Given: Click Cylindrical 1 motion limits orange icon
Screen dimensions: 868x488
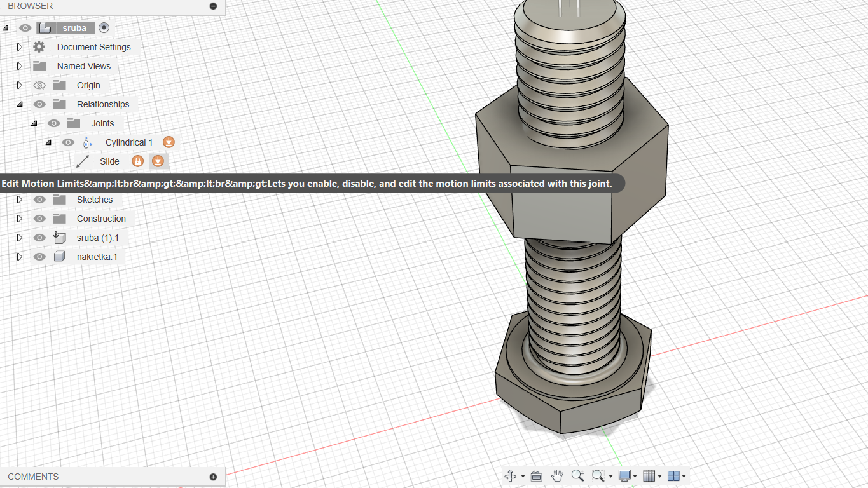Looking at the screenshot, I should point(169,142).
